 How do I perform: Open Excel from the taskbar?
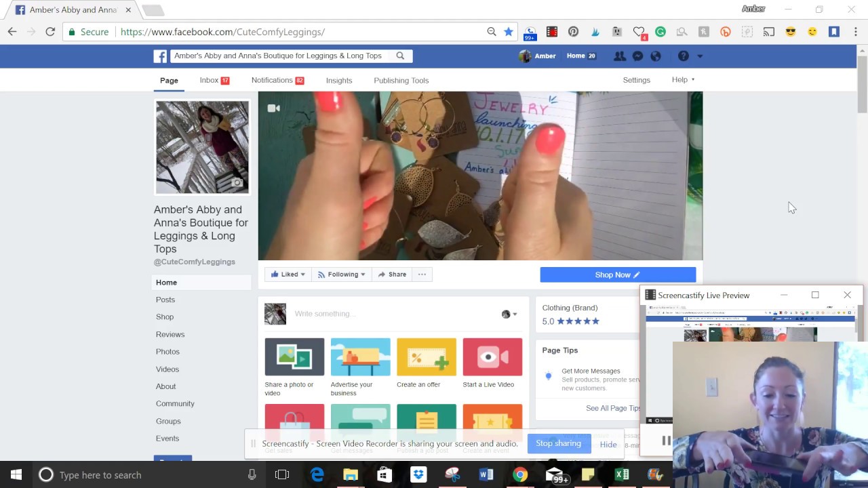click(622, 474)
